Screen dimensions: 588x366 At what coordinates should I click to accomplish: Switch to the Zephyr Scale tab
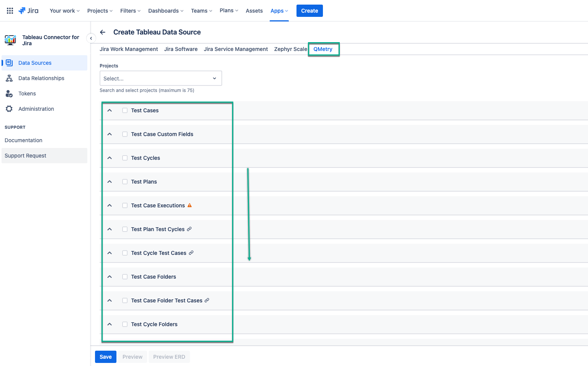(x=290, y=49)
